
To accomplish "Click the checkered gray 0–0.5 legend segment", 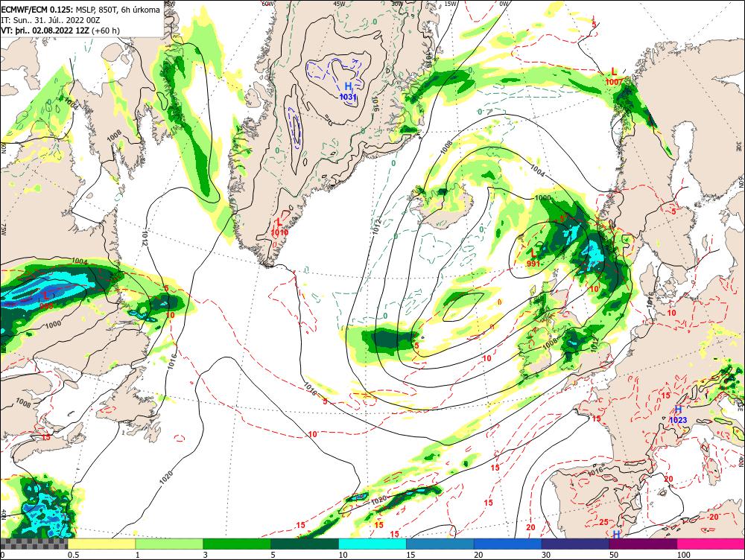I will pyautogui.click(x=34, y=544).
